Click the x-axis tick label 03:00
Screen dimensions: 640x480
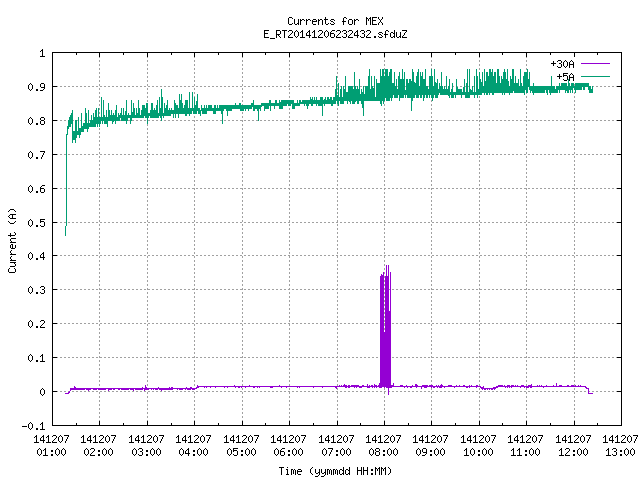(x=146, y=452)
